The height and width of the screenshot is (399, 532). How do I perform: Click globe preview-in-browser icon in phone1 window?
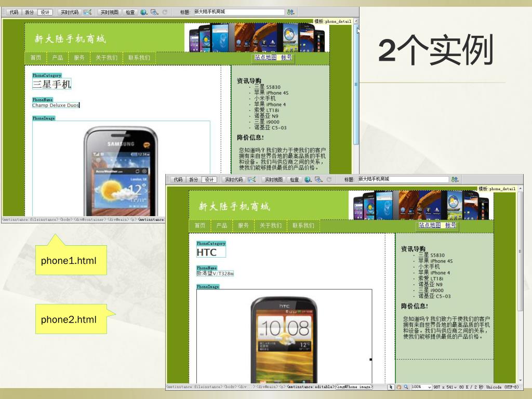click(x=144, y=12)
